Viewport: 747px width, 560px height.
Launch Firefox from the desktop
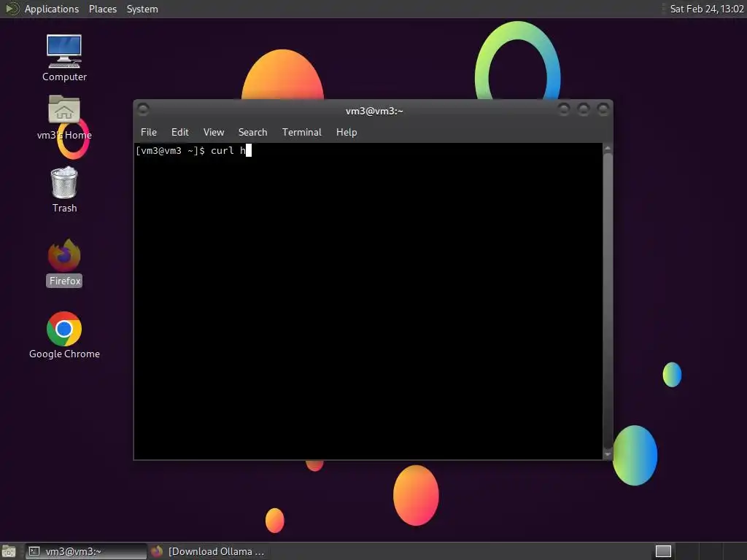click(x=64, y=262)
